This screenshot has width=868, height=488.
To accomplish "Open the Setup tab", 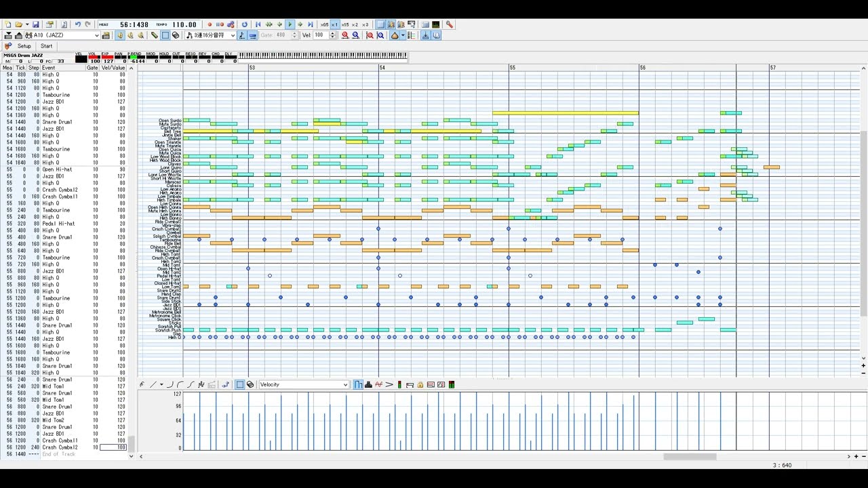I will point(24,46).
